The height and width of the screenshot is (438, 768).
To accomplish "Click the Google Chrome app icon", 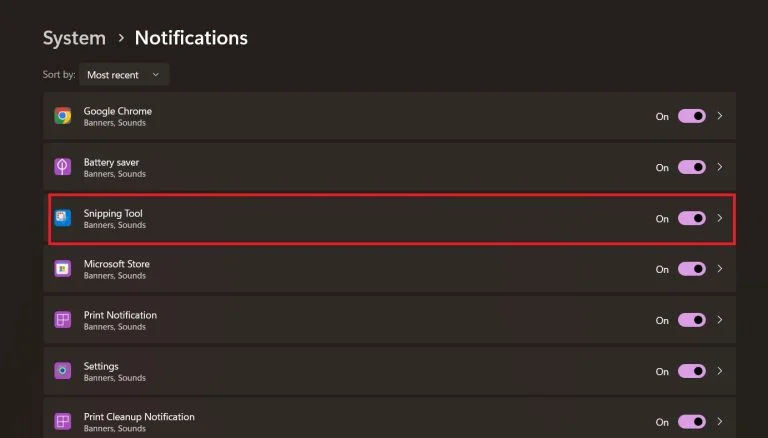I will click(62, 116).
